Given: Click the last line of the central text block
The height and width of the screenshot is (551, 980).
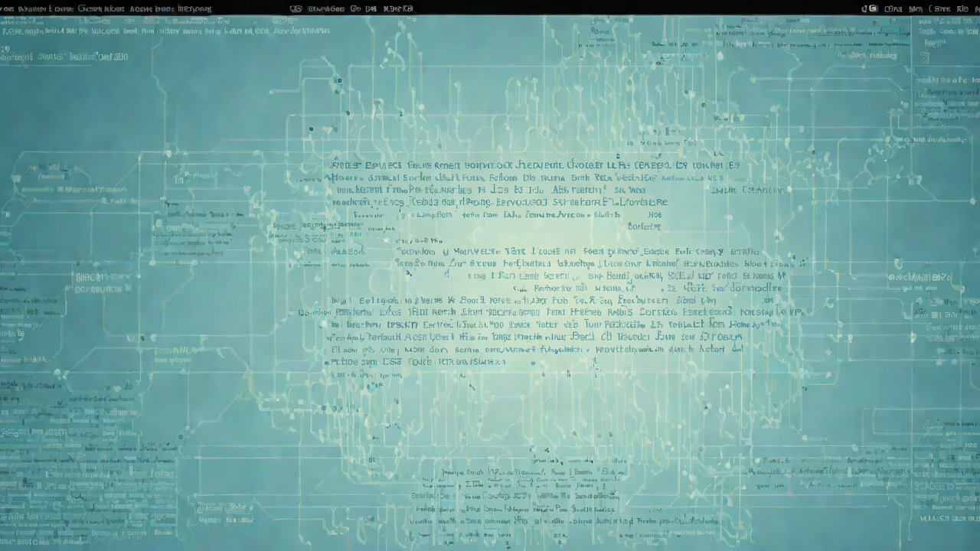Looking at the screenshot, I should coord(413,360).
